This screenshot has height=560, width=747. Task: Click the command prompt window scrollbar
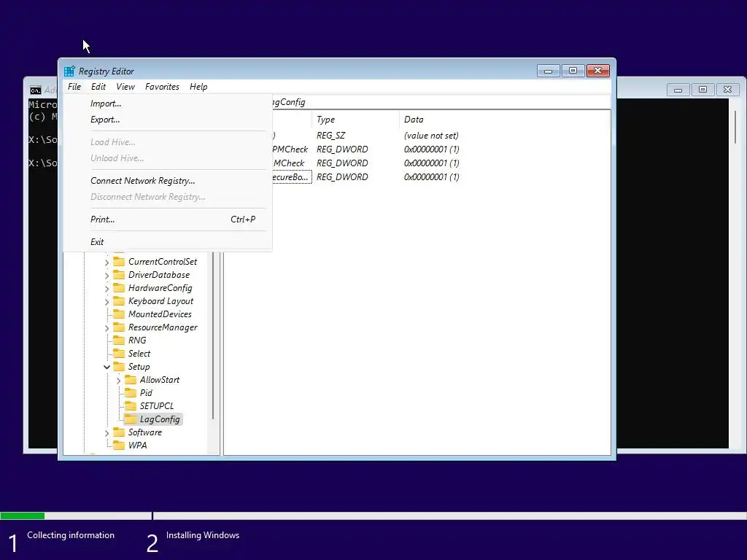tap(735, 128)
